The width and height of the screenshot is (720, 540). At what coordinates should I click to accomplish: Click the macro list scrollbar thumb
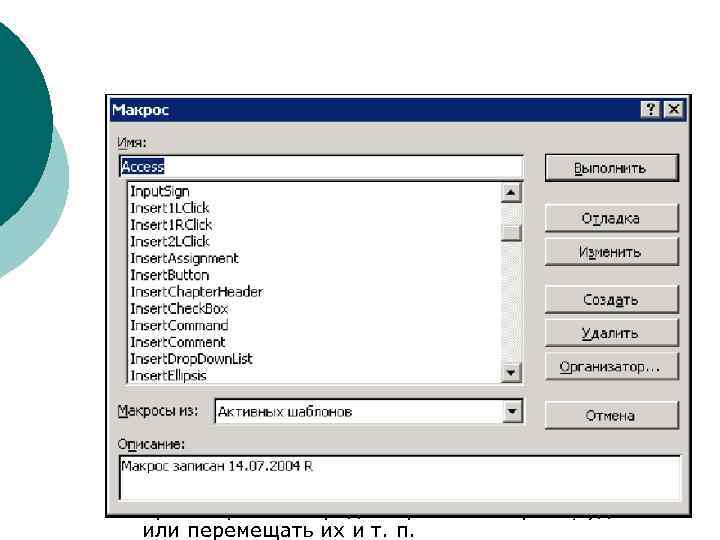pyautogui.click(x=511, y=232)
